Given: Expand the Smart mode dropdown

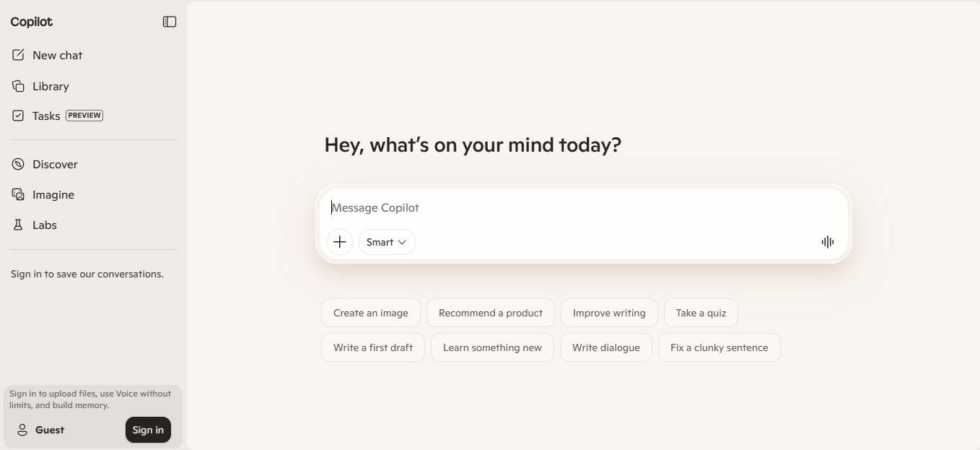Looking at the screenshot, I should pyautogui.click(x=387, y=242).
